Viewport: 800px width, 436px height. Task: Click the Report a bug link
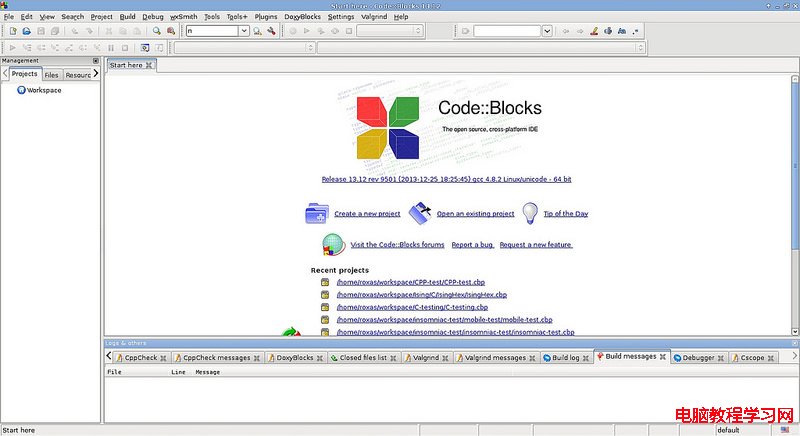click(472, 245)
